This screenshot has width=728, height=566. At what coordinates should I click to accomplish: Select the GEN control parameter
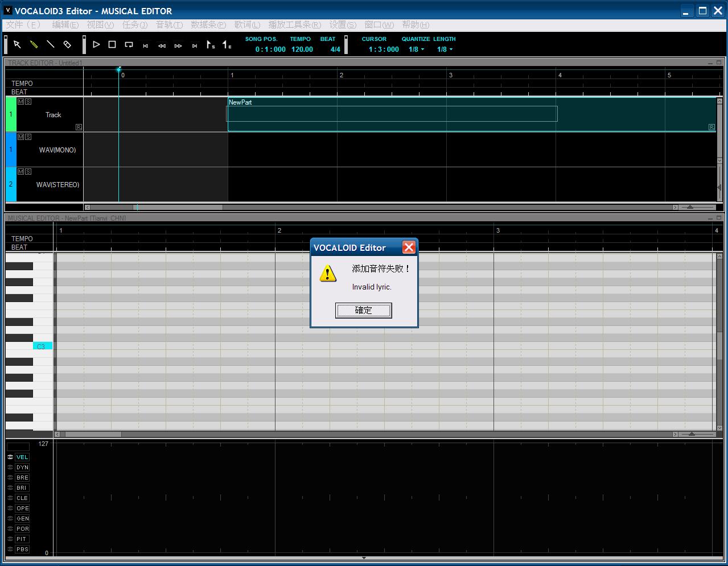click(x=22, y=519)
